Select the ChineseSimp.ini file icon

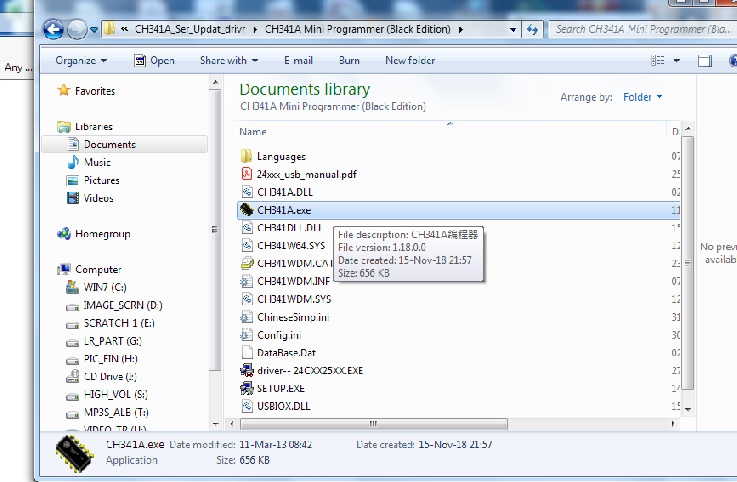click(x=247, y=317)
